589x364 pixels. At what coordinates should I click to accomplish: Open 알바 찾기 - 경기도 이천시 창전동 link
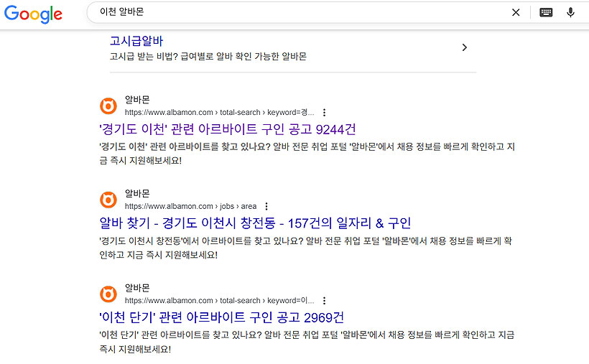coord(255,223)
